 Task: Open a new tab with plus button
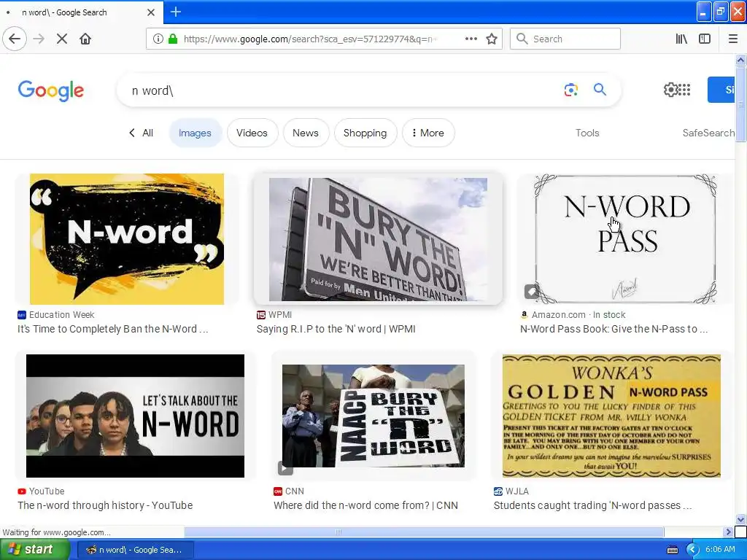pyautogui.click(x=175, y=12)
